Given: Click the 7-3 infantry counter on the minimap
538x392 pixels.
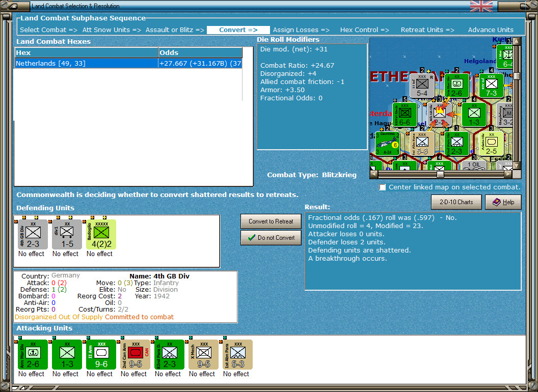Looking at the screenshot, I should tap(491, 86).
